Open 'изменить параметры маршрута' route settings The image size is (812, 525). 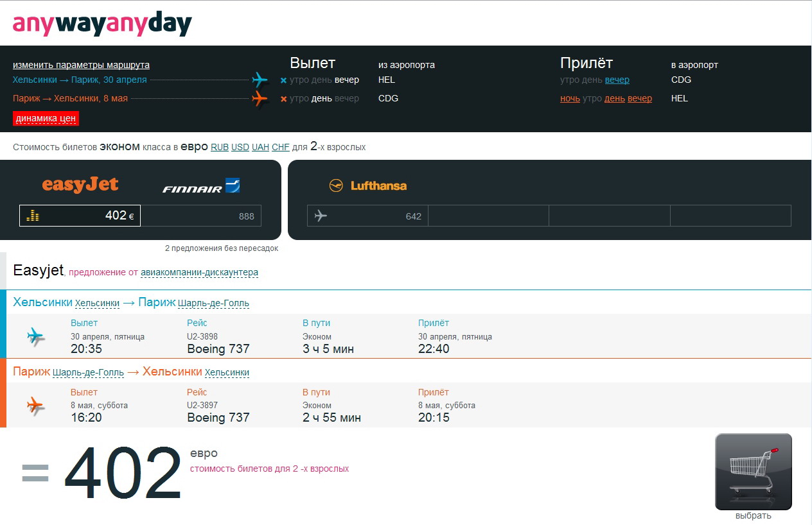(x=81, y=65)
